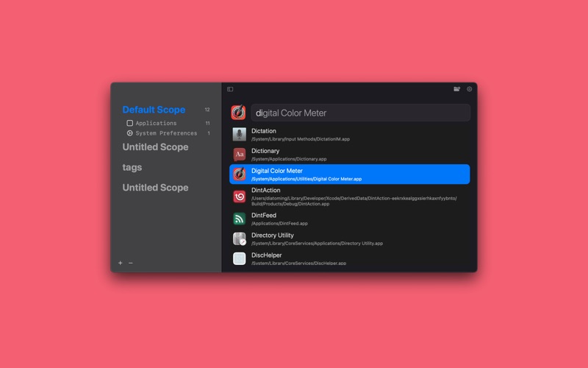Choose the Digital Color Meter result
This screenshot has width=588, height=368.
pyautogui.click(x=350, y=174)
